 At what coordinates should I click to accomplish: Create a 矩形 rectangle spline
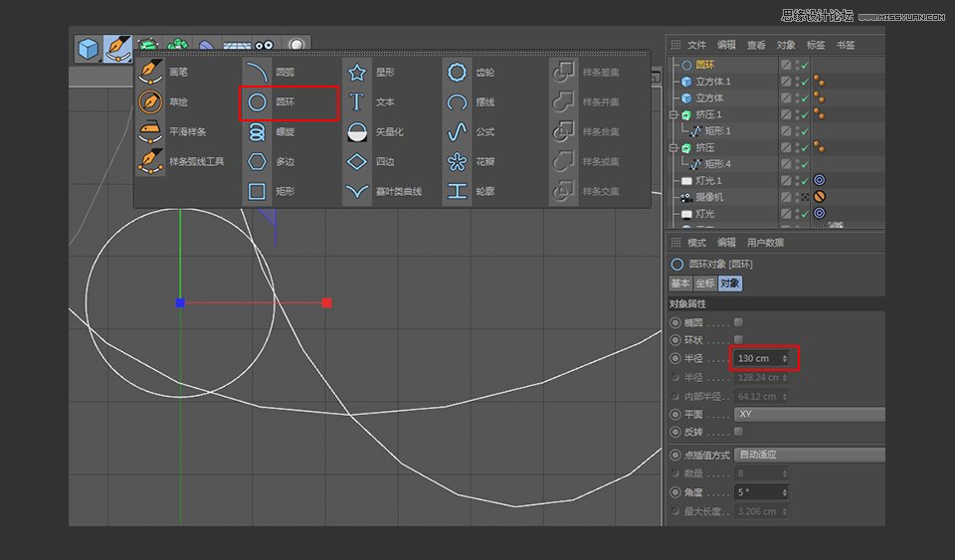pyautogui.click(x=270, y=191)
